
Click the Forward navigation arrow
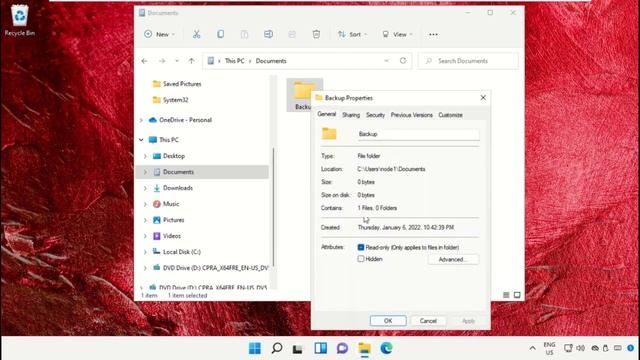point(162,61)
